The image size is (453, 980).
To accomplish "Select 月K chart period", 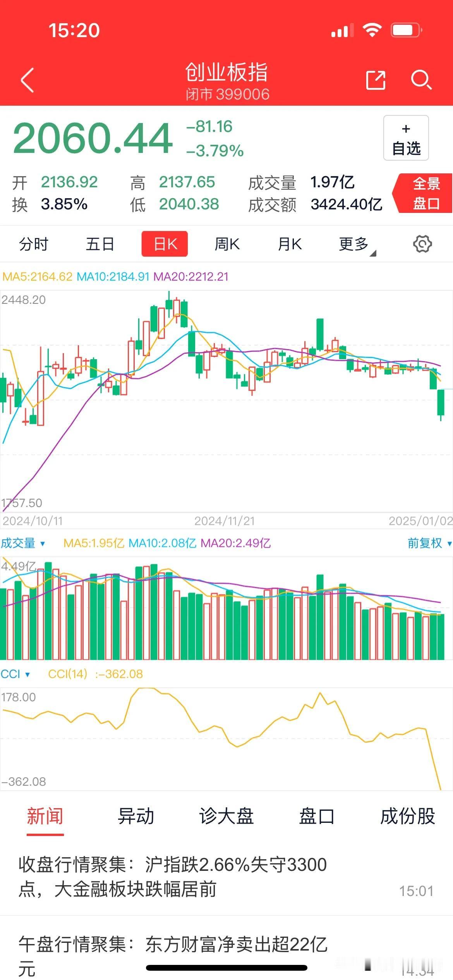I will [x=290, y=244].
